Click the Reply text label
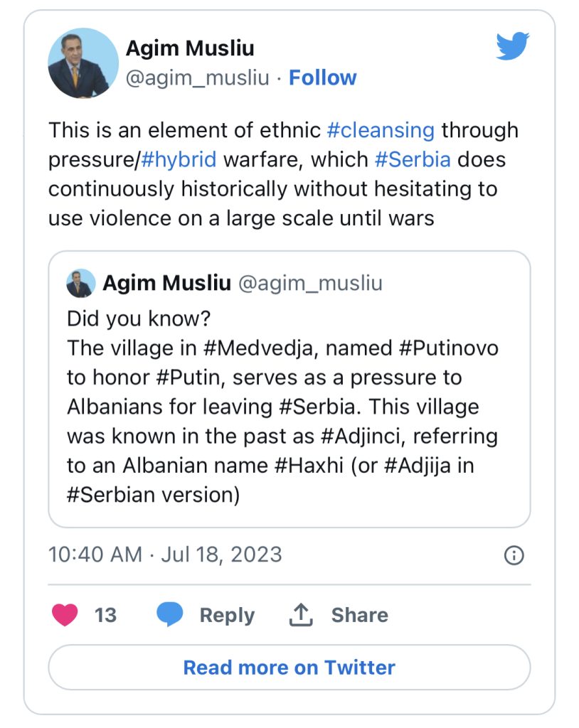This screenshot has height=728, width=579. pyautogui.click(x=227, y=615)
